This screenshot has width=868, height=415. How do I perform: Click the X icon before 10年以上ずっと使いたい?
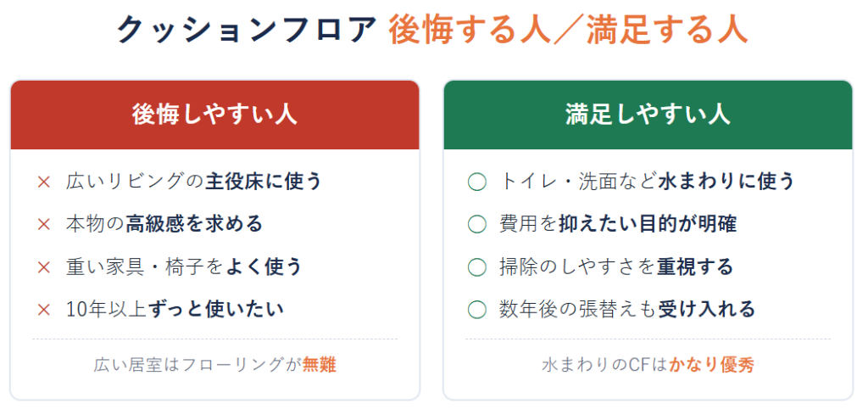click(44, 310)
